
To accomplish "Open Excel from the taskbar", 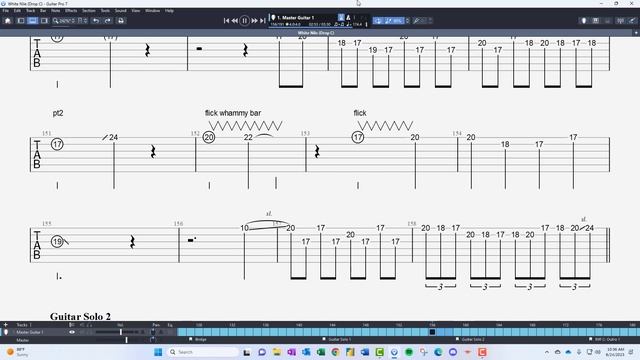I will click(321, 352).
